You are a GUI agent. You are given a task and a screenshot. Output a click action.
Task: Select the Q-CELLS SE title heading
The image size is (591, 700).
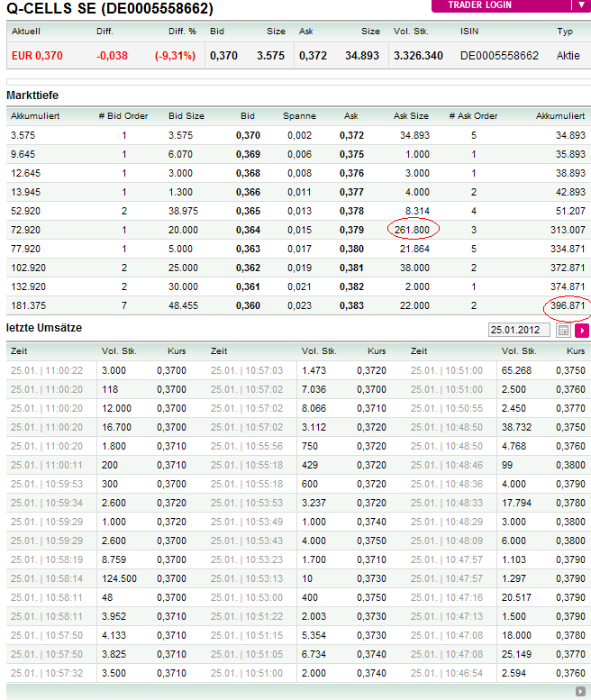pos(110,8)
